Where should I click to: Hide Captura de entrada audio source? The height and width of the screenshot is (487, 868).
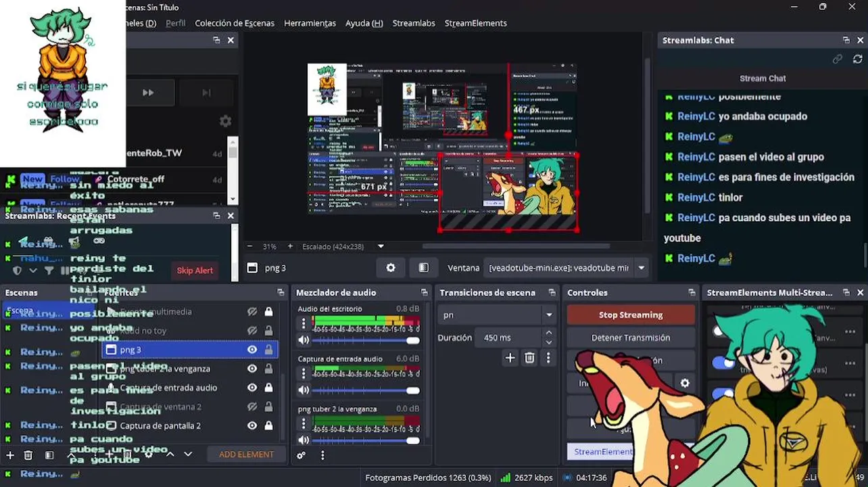click(x=252, y=388)
